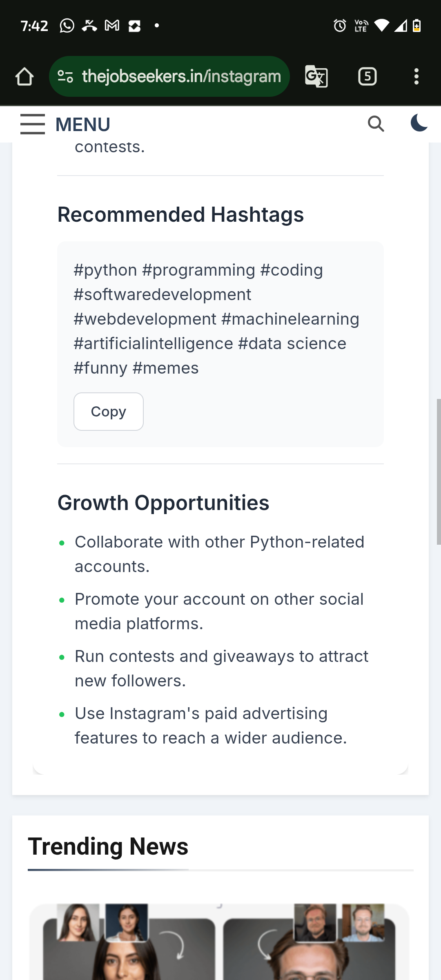Tap the Trending News heading
This screenshot has height=980, width=441.
108,846
